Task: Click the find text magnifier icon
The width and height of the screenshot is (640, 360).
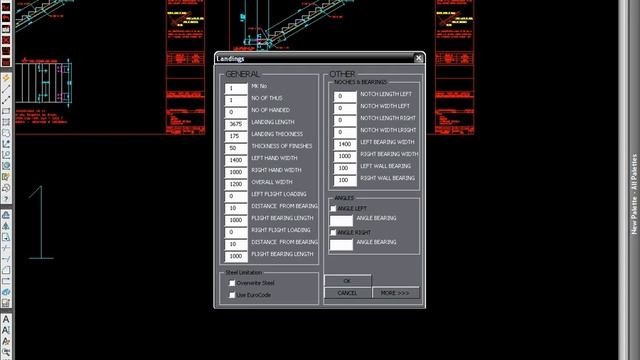Action: click(x=6, y=352)
